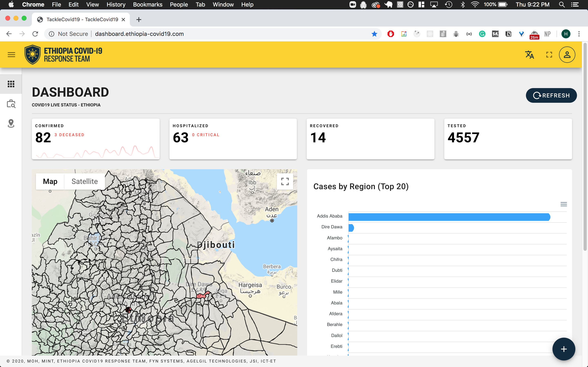588x367 pixels.
Task: Click the Confirmed cases card
Action: pos(96,139)
